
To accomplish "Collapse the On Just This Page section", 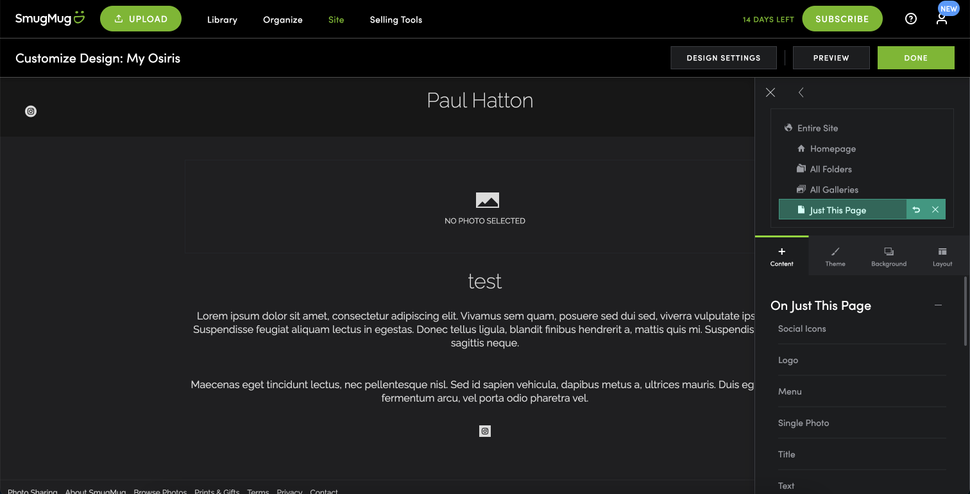I will [x=938, y=305].
